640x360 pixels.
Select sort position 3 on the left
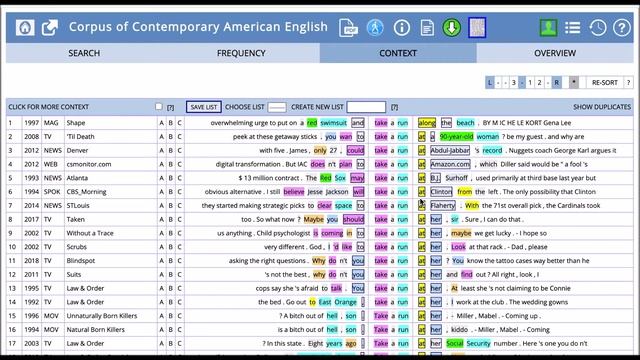[514, 82]
